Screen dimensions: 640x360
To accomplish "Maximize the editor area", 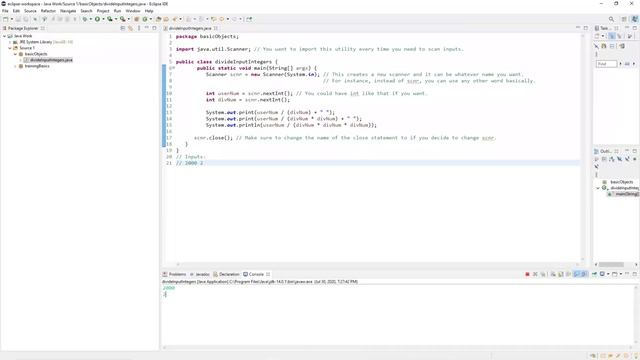I will pyautogui.click(x=586, y=28).
